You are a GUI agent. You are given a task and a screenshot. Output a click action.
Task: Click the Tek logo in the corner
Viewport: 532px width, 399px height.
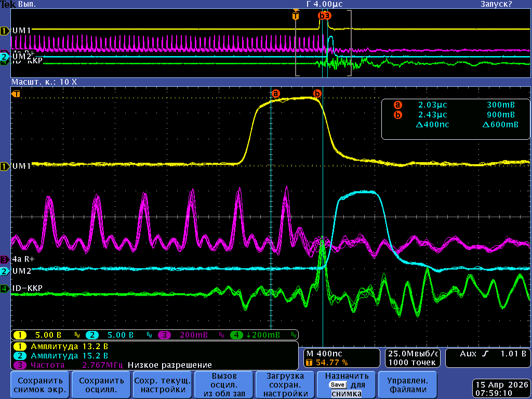tap(8, 4)
